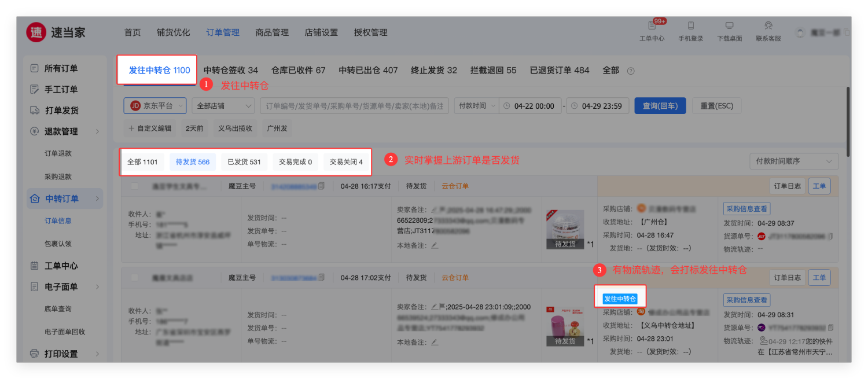The width and height of the screenshot is (868, 379).
Task: Click the 下载桌面 desktop icon
Action: 729,26
